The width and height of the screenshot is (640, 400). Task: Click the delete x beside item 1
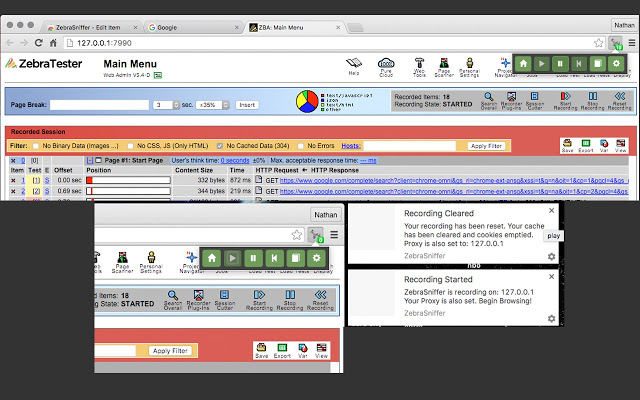[x=13, y=180]
